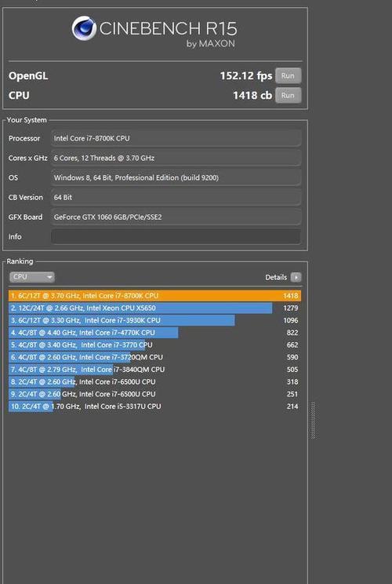Select the i5-3317U ranking entry

point(154,407)
